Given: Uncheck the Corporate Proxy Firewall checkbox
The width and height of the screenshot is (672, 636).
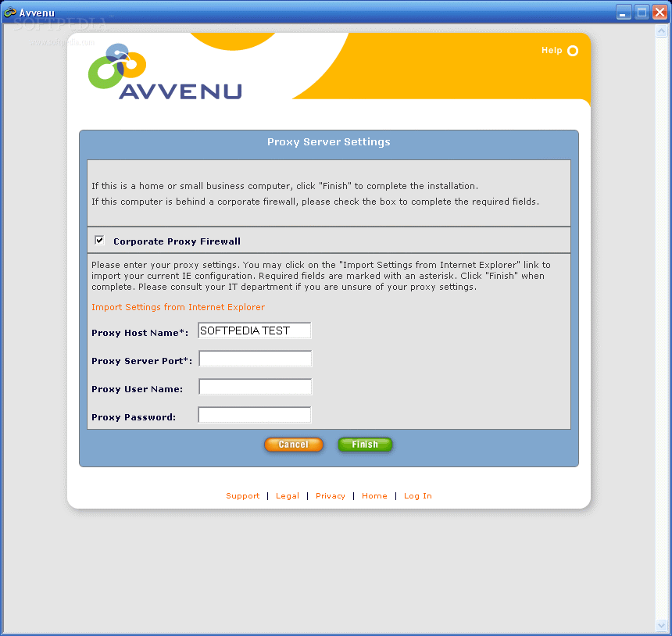Looking at the screenshot, I should (x=99, y=240).
